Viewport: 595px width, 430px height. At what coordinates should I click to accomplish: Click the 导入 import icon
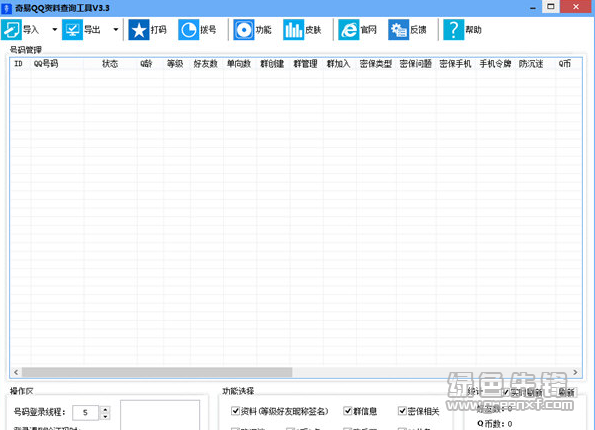(11, 30)
